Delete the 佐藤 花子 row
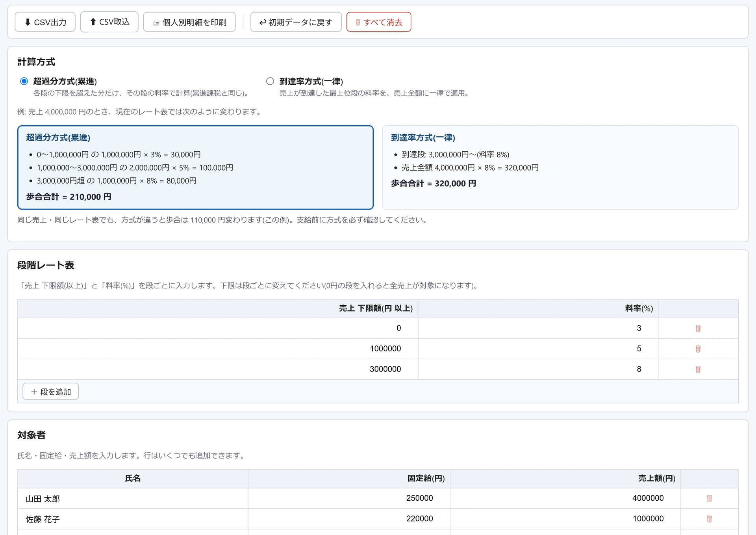Screen dimensions: 756x535 709,519
